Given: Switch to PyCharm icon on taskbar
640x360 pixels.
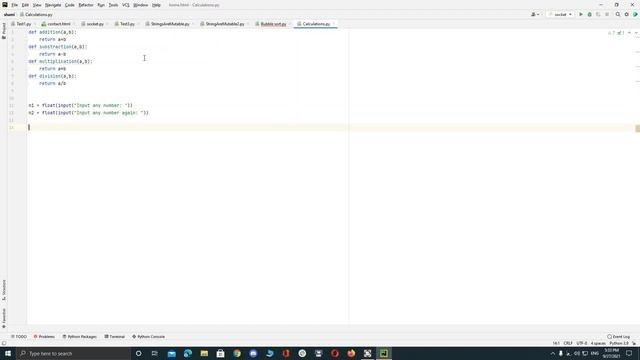Looking at the screenshot, I should pos(384,353).
